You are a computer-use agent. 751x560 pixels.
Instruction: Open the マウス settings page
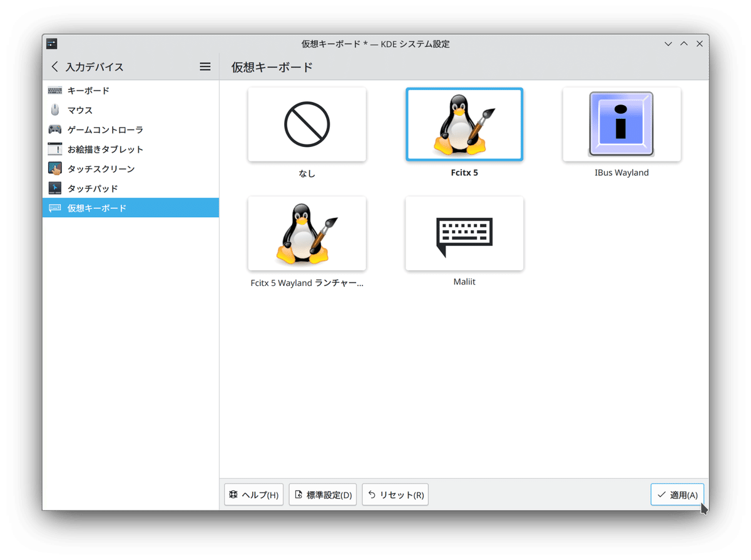point(131,110)
